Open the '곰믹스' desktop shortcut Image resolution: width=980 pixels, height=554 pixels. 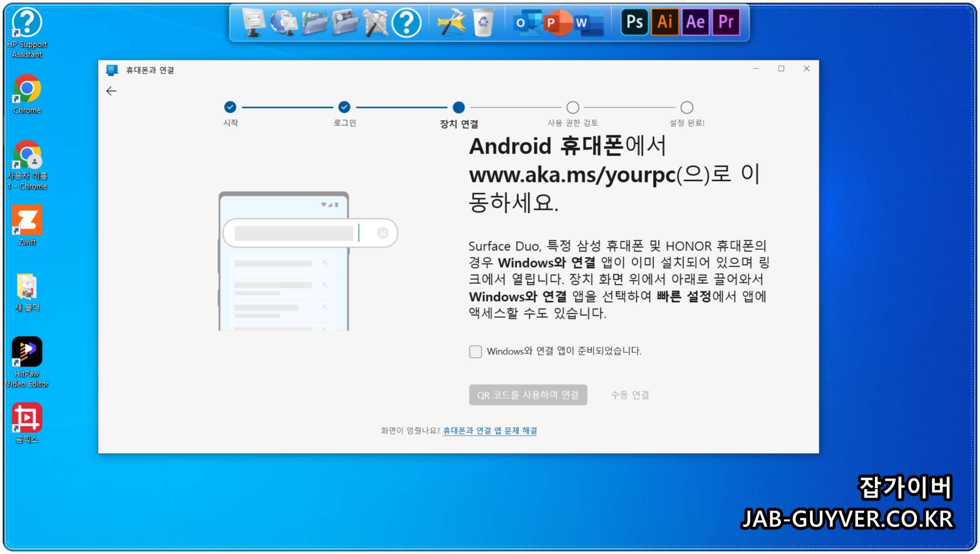(x=27, y=423)
